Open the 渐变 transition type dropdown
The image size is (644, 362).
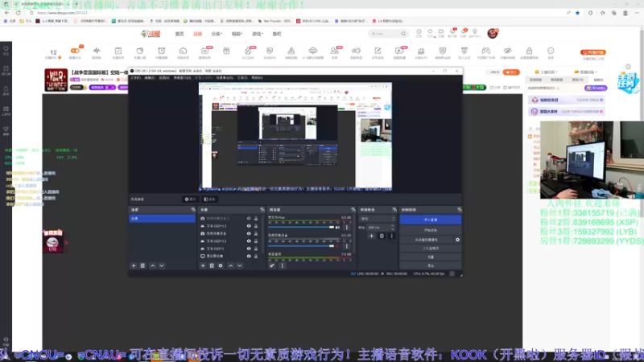click(x=376, y=219)
